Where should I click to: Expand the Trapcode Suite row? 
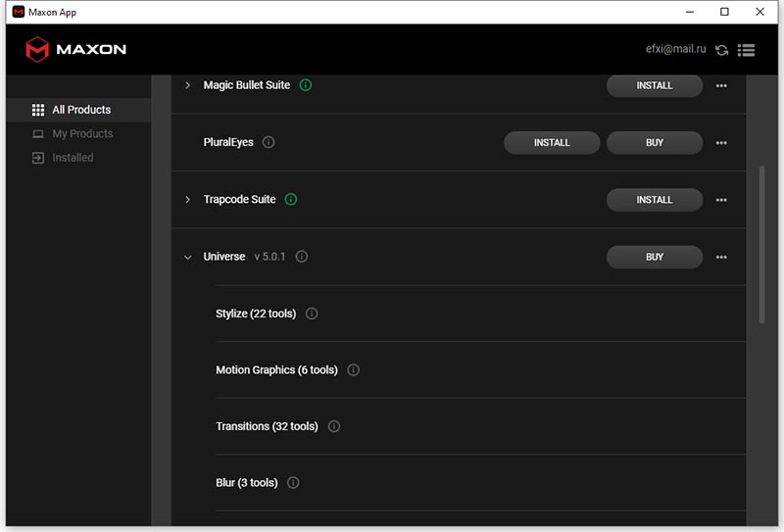pos(187,200)
